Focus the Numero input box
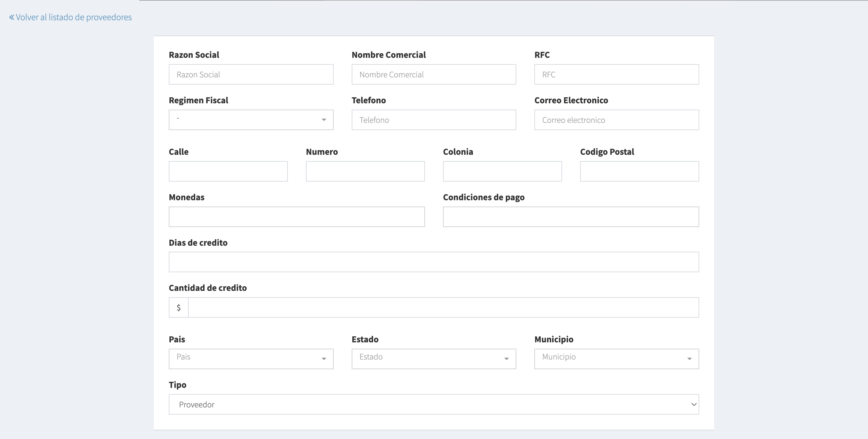Image resolution: width=868 pixels, height=439 pixels. click(365, 171)
